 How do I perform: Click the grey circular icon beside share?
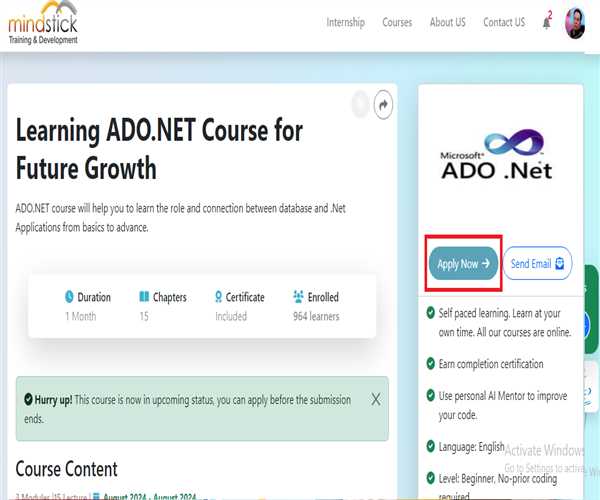pyautogui.click(x=360, y=104)
